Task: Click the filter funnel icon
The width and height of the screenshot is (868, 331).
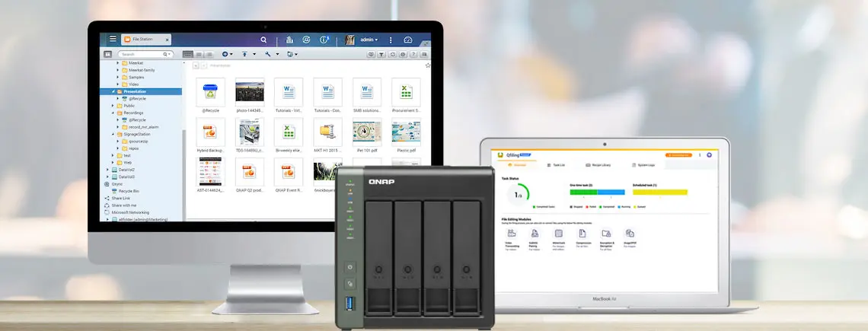Action: (x=381, y=54)
